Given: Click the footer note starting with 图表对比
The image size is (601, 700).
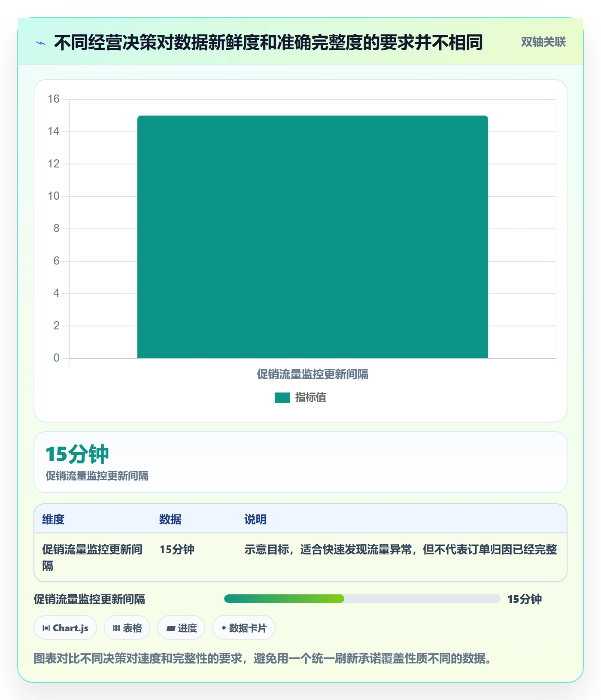Looking at the screenshot, I should 263,658.
